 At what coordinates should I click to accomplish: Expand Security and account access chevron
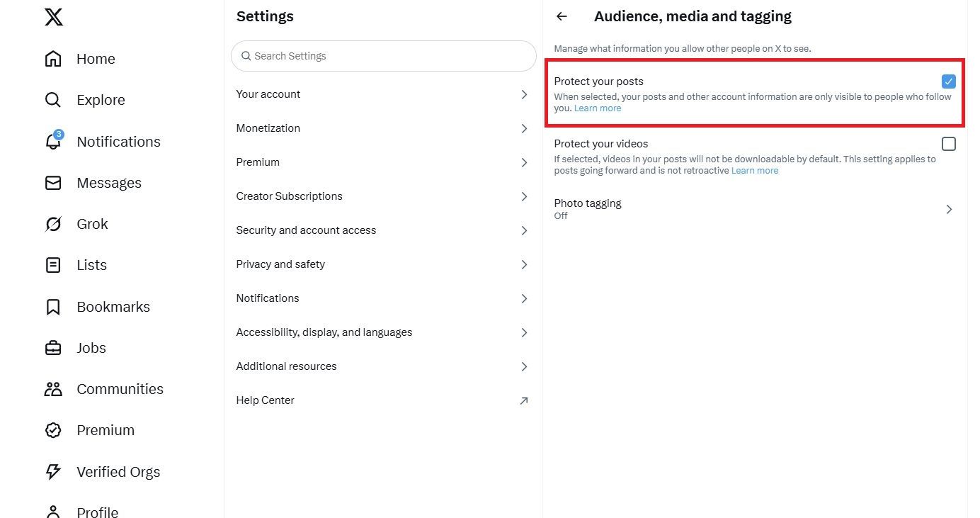click(x=524, y=230)
